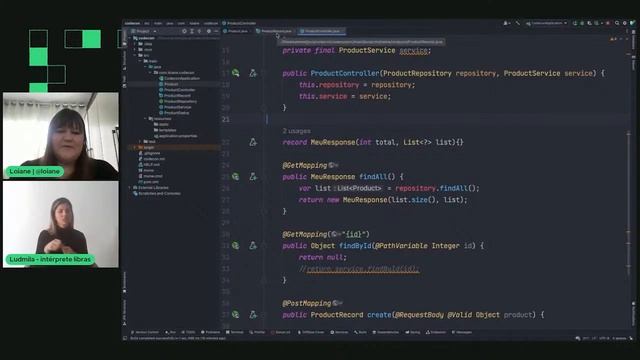
Task: Click Select Opened File target icon in Project panel
Action: [184, 31]
